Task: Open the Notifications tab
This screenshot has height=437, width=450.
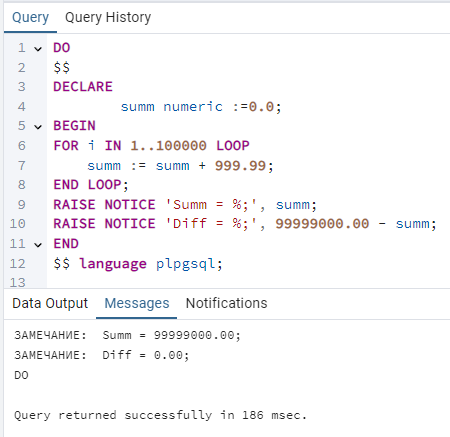Action: 226,303
